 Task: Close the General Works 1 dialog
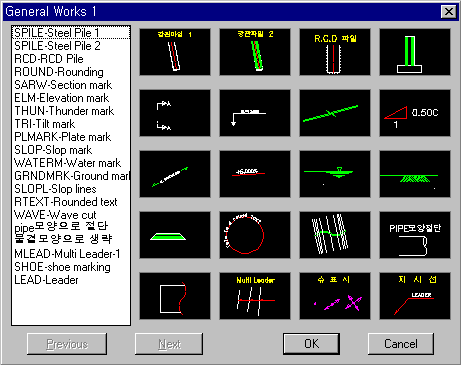pos(449,12)
